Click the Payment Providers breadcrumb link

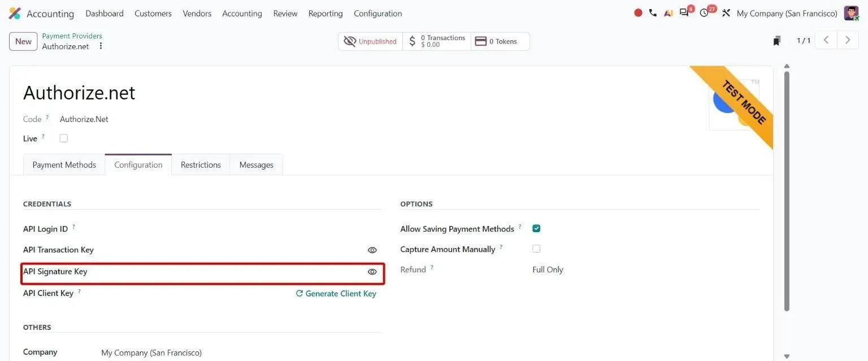(72, 36)
